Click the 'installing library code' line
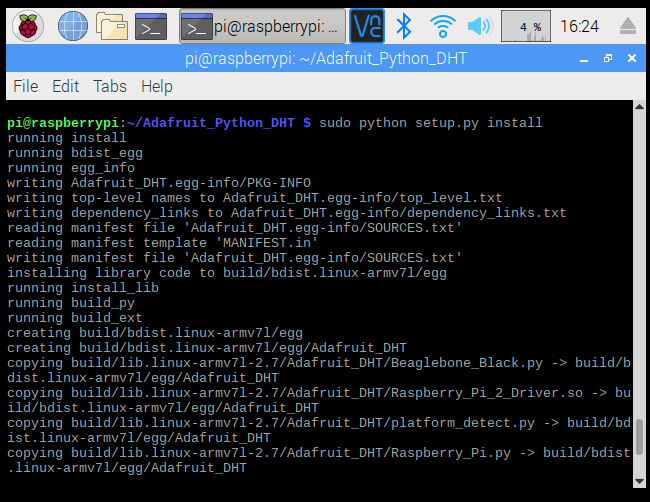This screenshot has height=502, width=650. coord(227,273)
